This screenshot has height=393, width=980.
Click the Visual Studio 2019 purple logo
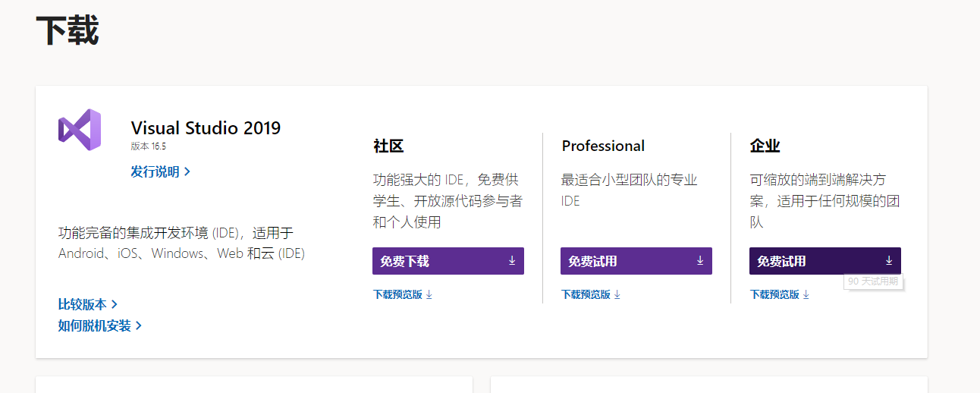tap(80, 130)
